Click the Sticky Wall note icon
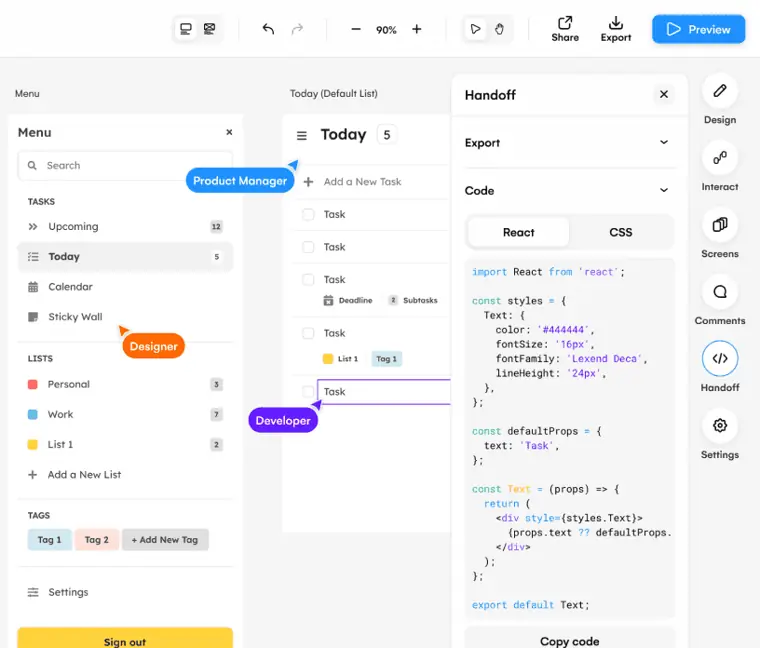The width and height of the screenshot is (760, 648). pos(33,317)
